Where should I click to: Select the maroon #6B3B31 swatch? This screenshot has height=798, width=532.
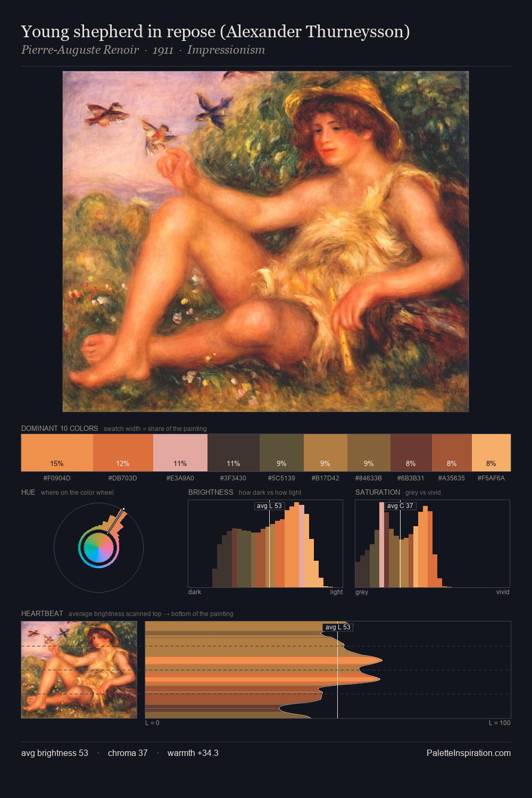pyautogui.click(x=411, y=453)
